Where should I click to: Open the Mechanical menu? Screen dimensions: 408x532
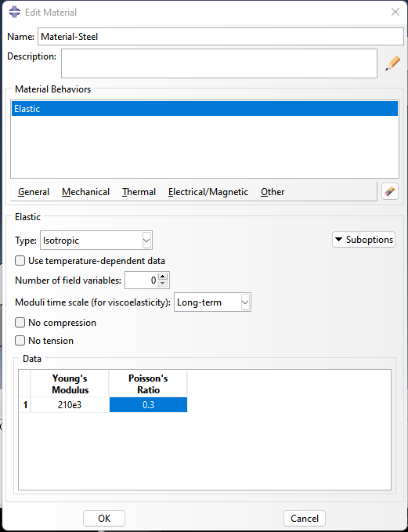85,192
